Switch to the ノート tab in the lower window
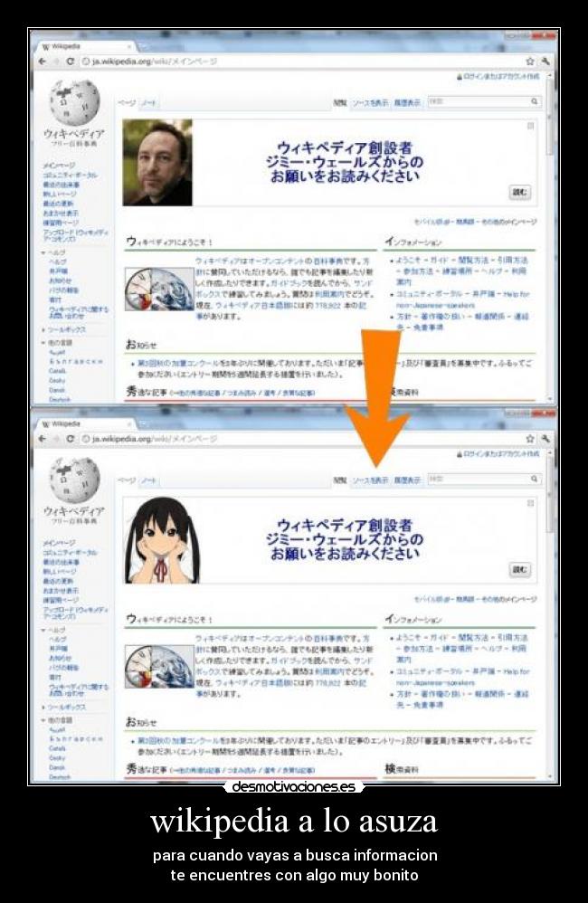The image size is (588, 903). point(149,480)
